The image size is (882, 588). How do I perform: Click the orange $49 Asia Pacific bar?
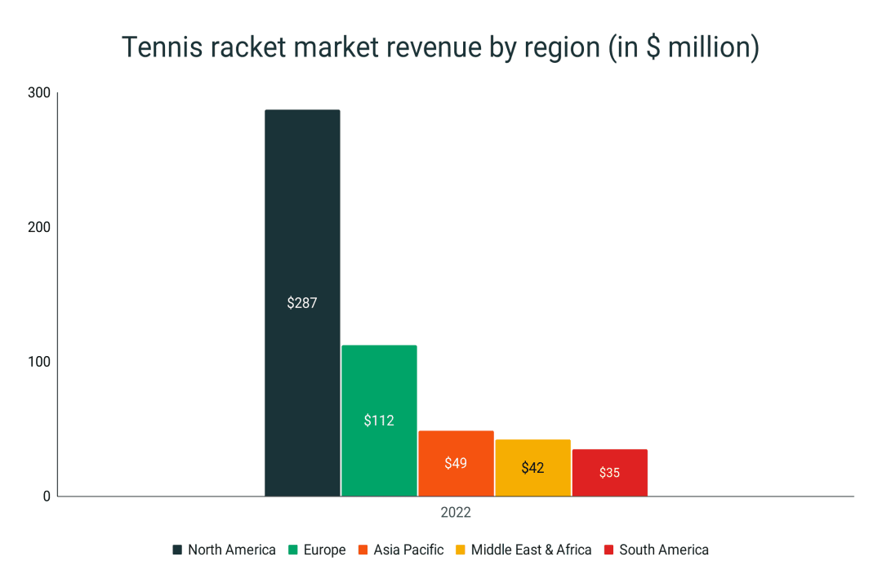[455, 461]
